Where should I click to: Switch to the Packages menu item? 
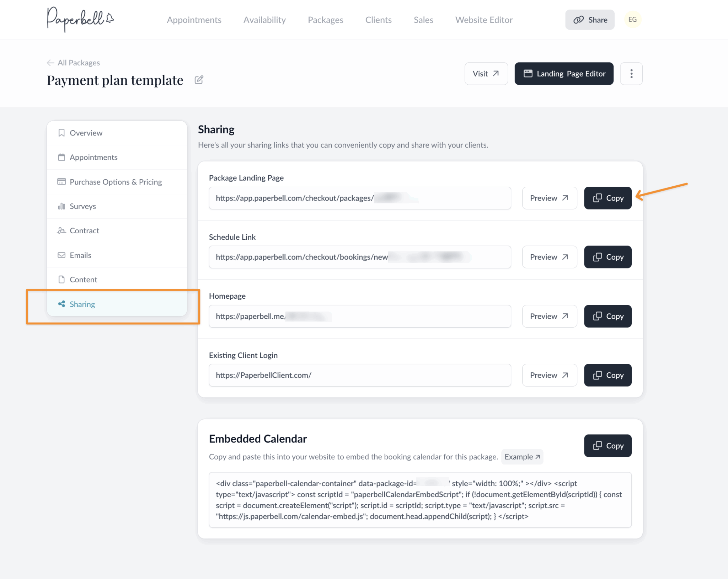coord(325,20)
